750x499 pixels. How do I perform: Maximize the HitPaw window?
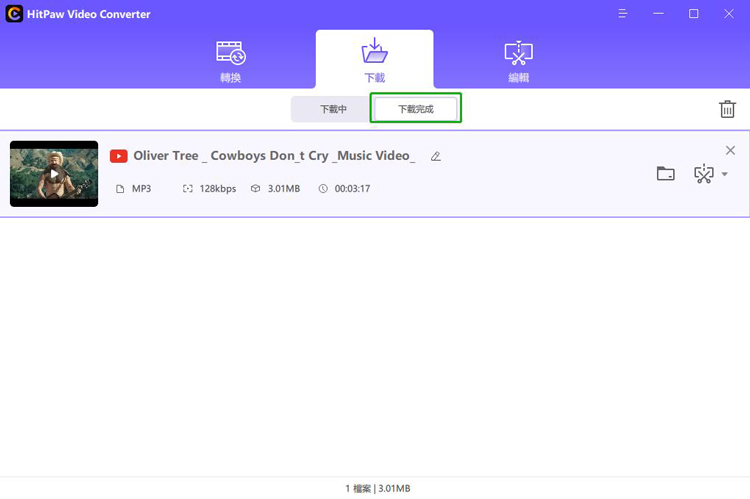694,13
